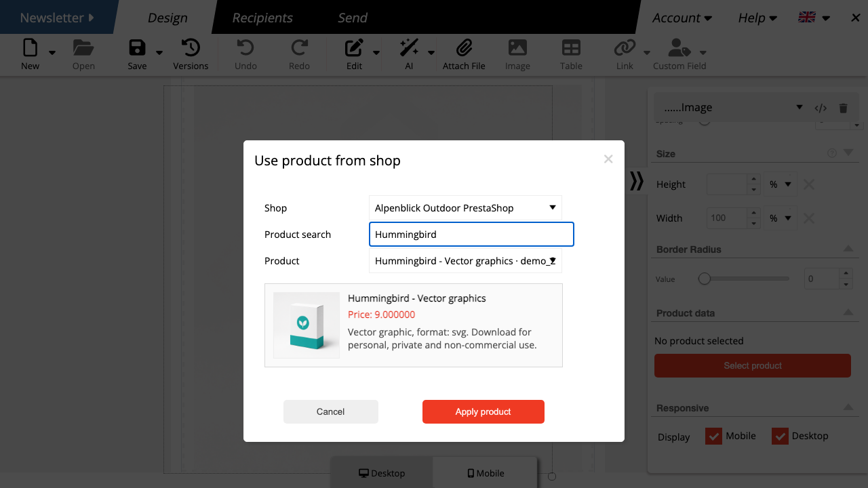The width and height of the screenshot is (868, 488).
Task: Open the HTML code view icon
Action: pyautogui.click(x=821, y=108)
